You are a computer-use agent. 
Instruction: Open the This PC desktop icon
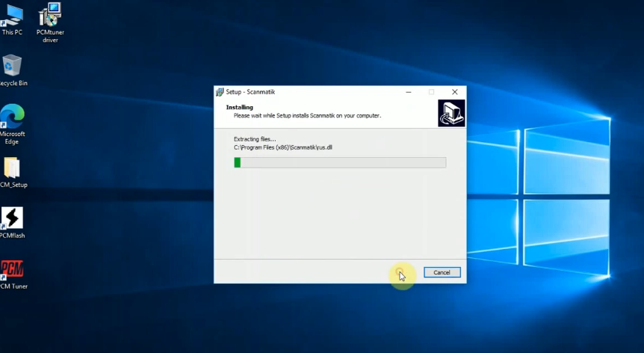click(x=12, y=19)
